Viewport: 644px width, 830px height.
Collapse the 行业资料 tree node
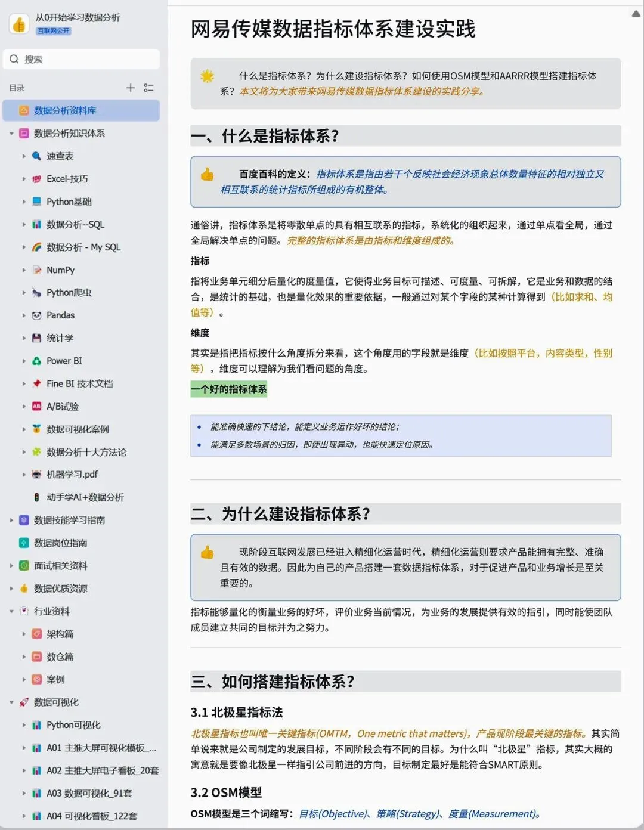(x=11, y=611)
